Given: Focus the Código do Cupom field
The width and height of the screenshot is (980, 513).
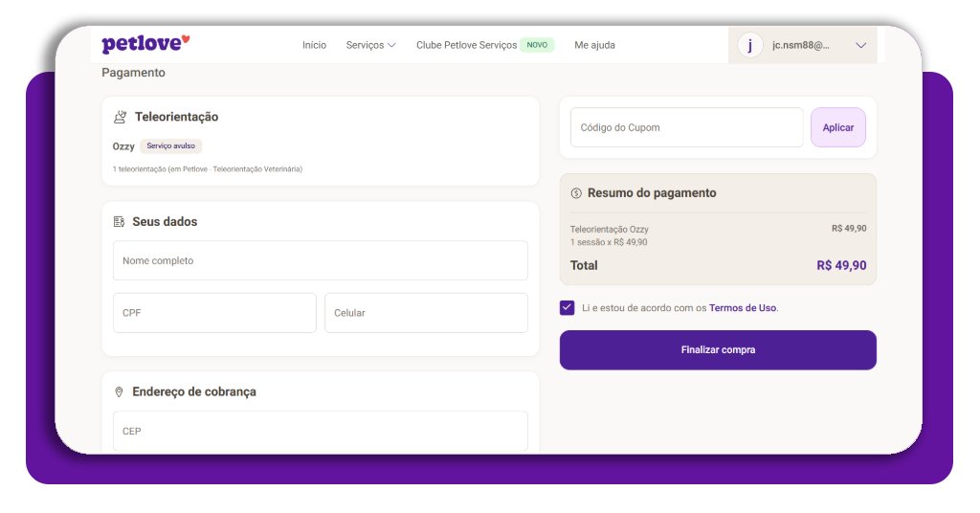Looking at the screenshot, I should tap(687, 127).
